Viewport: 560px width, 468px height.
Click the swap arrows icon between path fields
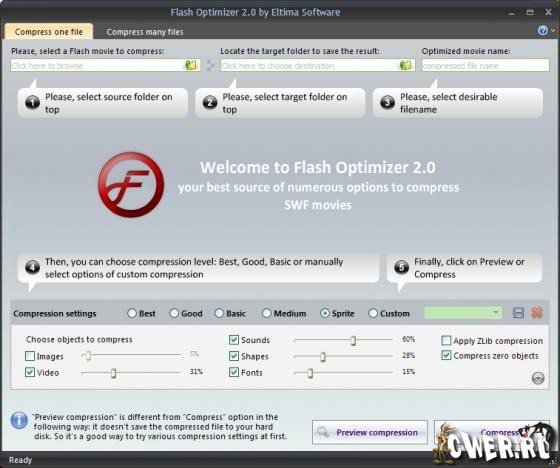click(210, 66)
